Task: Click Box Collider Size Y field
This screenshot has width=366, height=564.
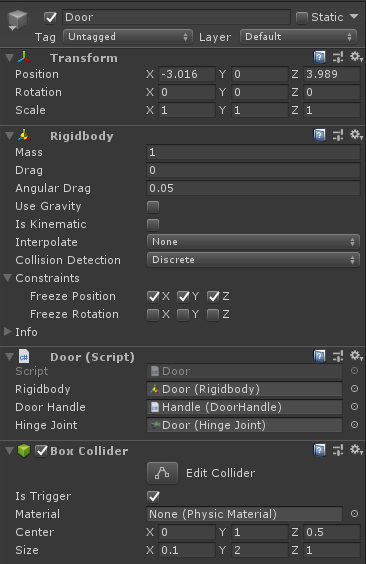Action: 260,550
